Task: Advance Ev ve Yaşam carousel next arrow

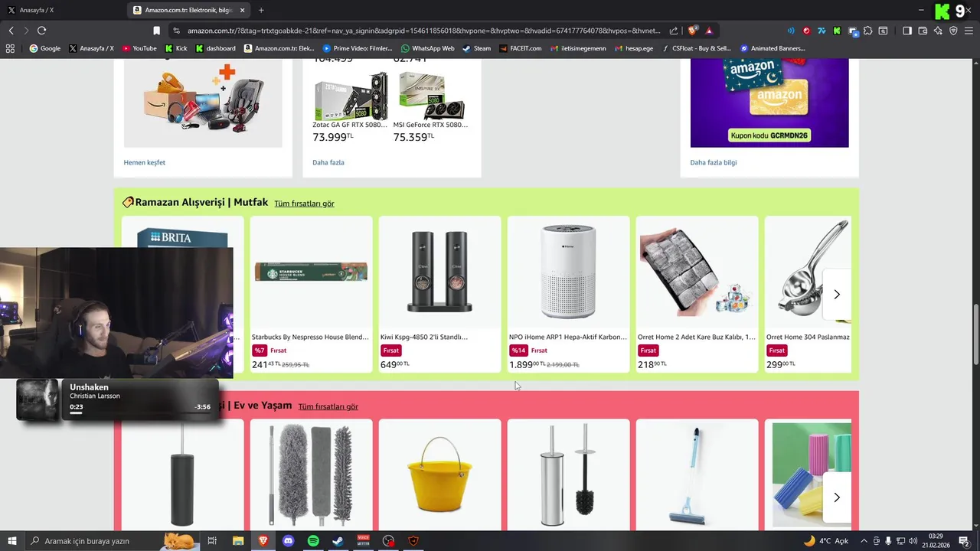Action: tap(836, 497)
